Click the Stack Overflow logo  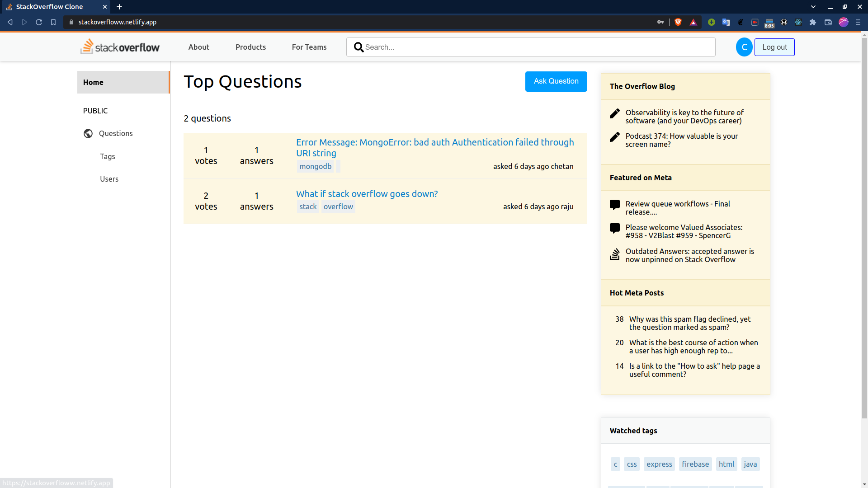[x=120, y=47]
